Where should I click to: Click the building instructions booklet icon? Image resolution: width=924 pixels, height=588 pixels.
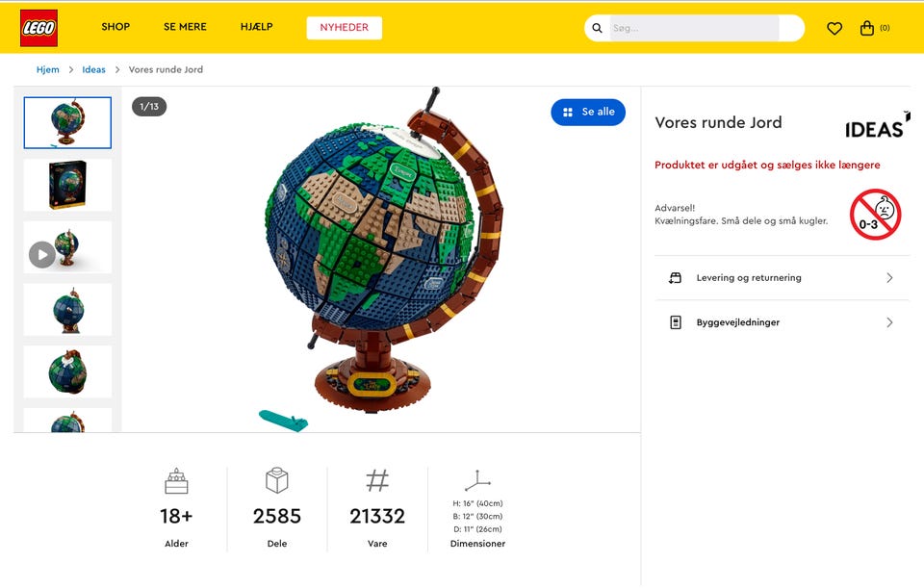(676, 322)
